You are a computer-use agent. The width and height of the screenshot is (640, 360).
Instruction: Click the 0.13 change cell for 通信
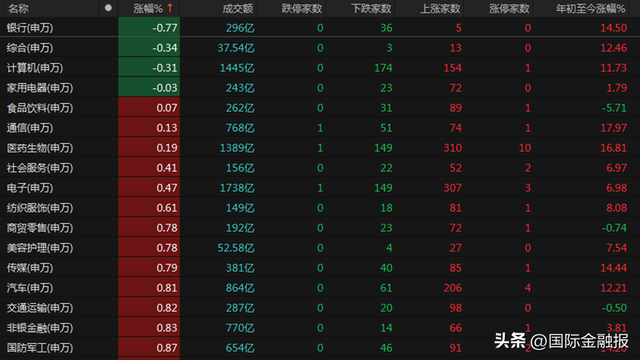[x=149, y=128]
